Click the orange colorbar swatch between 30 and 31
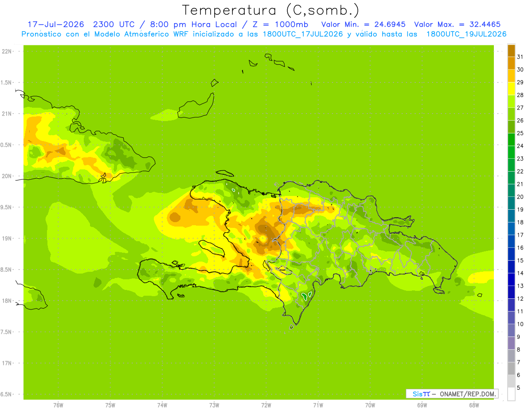 point(511,63)
